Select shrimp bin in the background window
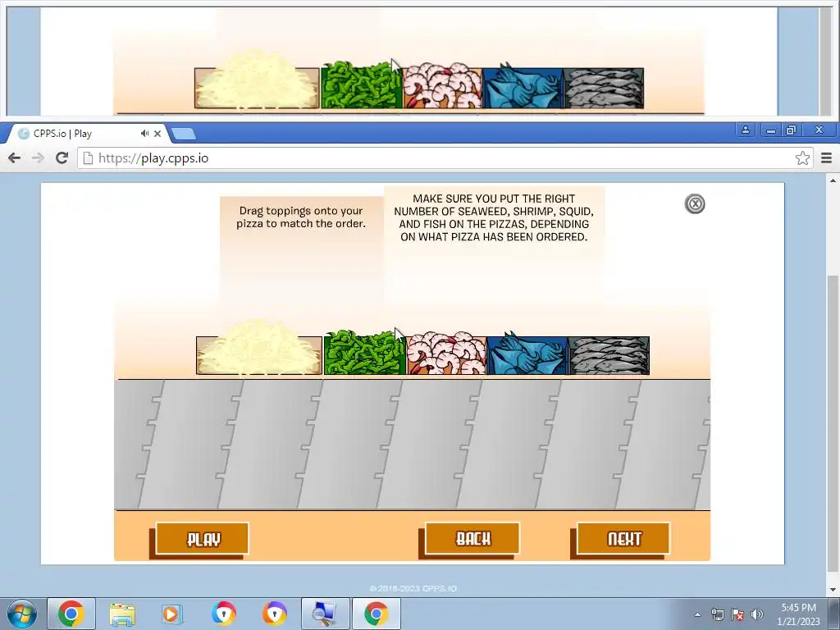 click(442, 86)
